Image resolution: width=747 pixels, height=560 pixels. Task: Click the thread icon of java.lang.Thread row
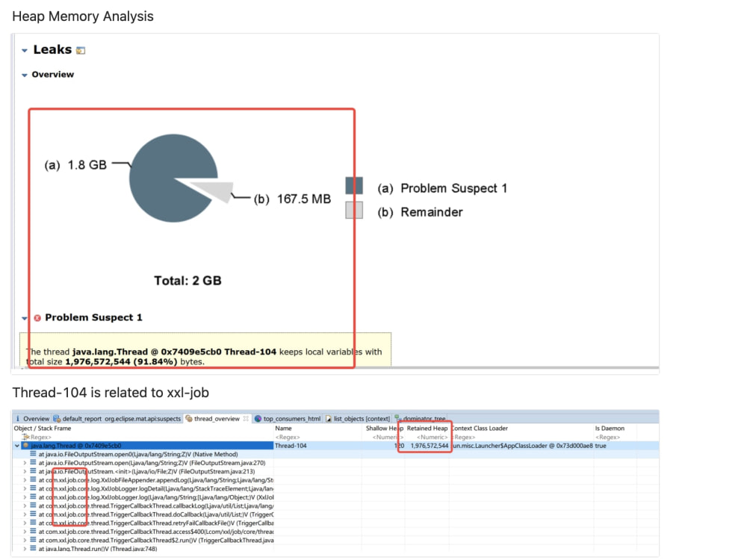[25, 446]
